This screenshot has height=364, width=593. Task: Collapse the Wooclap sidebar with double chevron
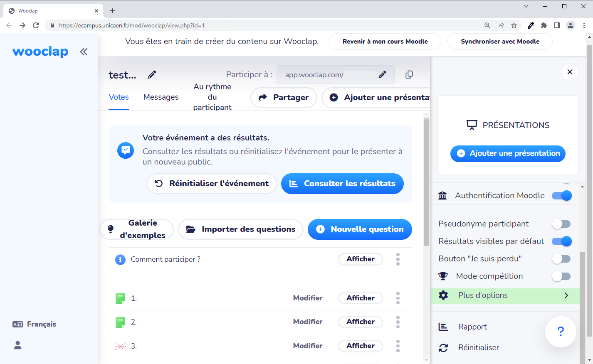84,52
